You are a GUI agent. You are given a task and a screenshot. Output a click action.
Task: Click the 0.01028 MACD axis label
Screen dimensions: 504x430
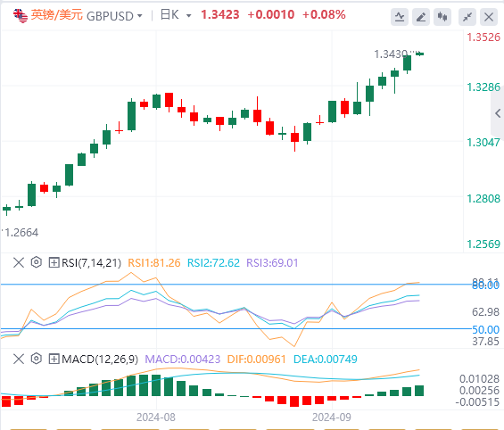pyautogui.click(x=479, y=379)
